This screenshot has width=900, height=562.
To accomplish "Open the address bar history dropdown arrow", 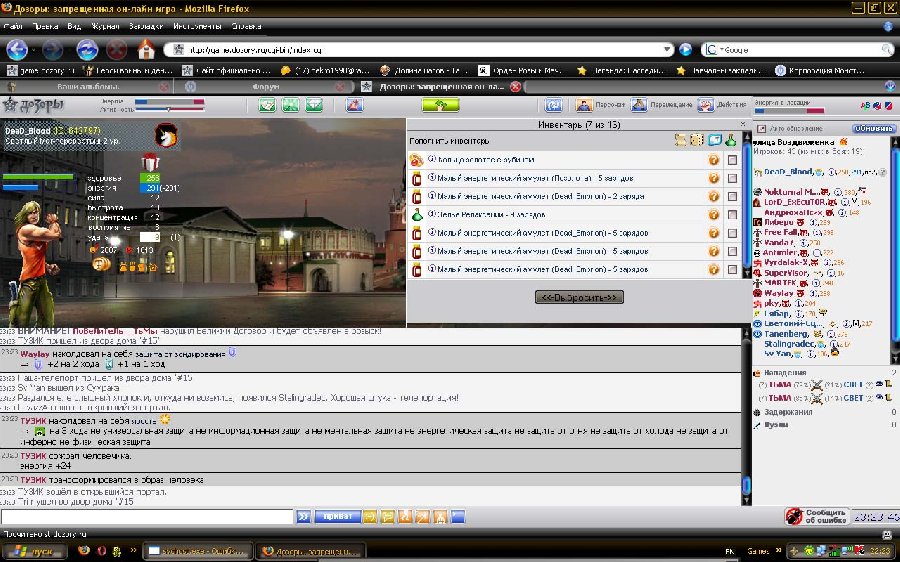I will click(667, 49).
